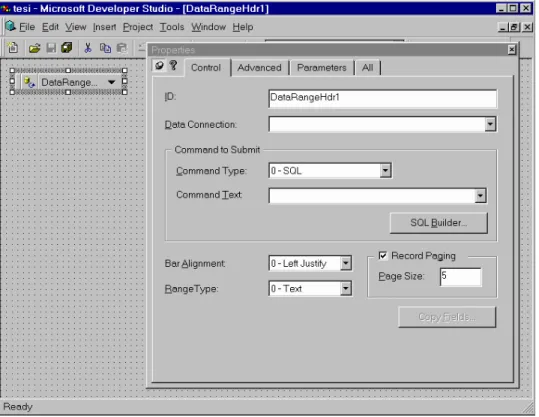Close the Properties dialog
Viewport: 539px width, 417px height.
[x=512, y=50]
